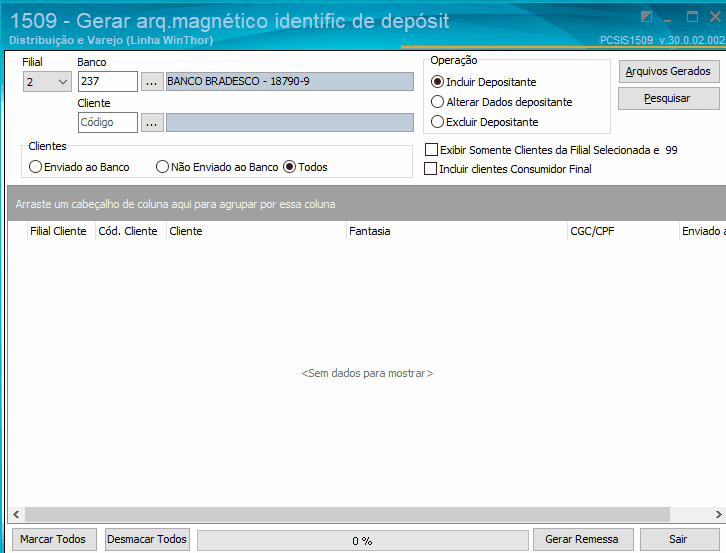Sort by the partially visible Enviado column header
Image resolution: width=726 pixels, height=553 pixels.
click(x=702, y=231)
